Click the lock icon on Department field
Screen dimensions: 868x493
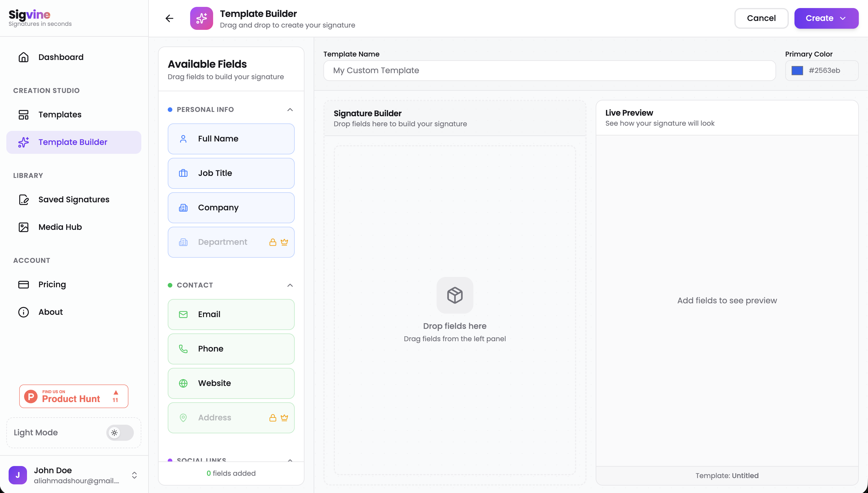pos(273,242)
